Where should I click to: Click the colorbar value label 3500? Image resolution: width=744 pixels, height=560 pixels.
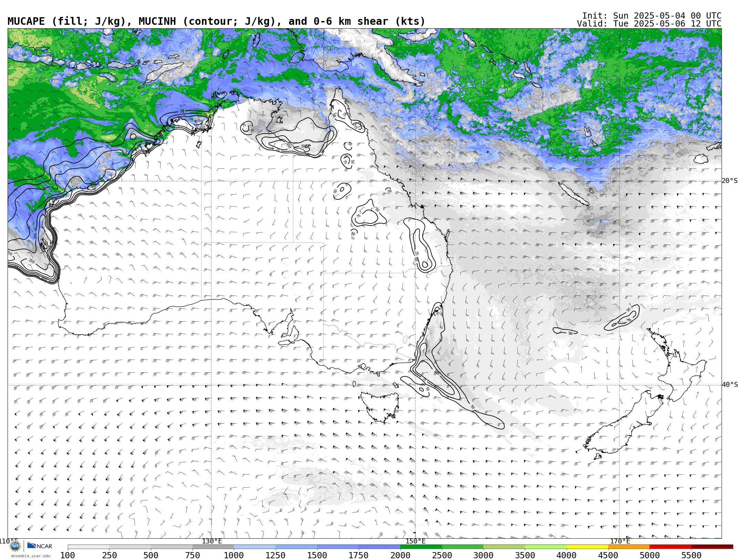pos(525,555)
